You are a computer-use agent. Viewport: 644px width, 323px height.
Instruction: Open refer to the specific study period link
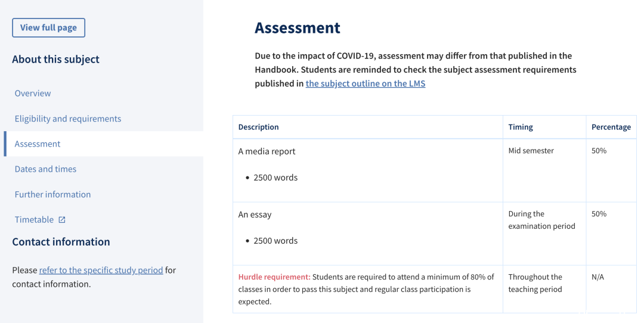click(101, 270)
